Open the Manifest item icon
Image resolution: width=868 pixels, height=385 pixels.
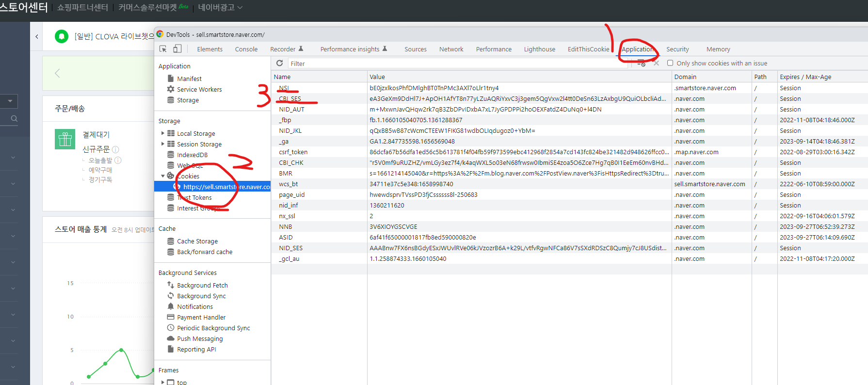pos(171,79)
